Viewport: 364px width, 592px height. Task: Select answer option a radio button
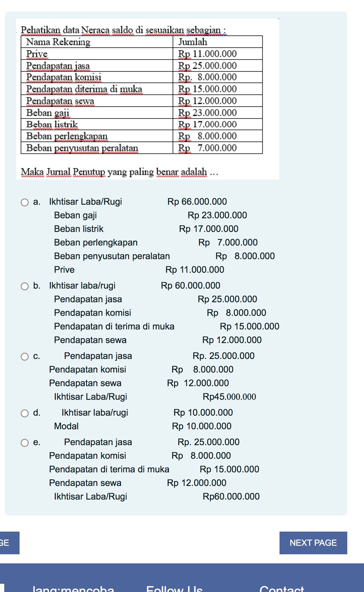[25, 202]
